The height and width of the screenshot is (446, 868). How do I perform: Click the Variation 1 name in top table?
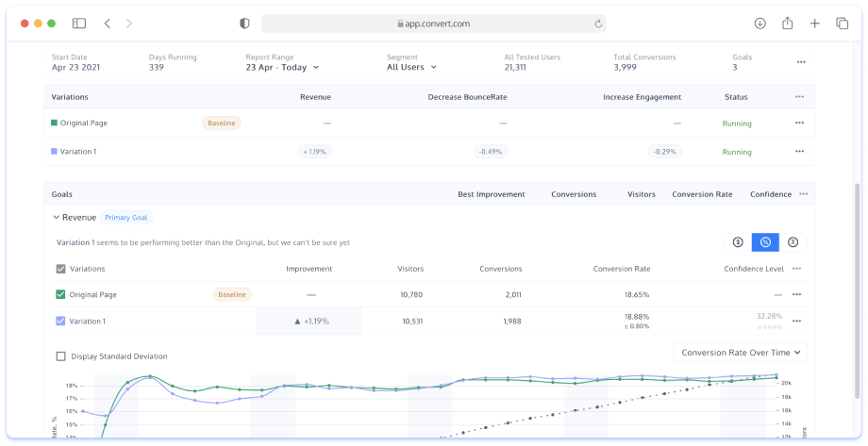coord(78,152)
